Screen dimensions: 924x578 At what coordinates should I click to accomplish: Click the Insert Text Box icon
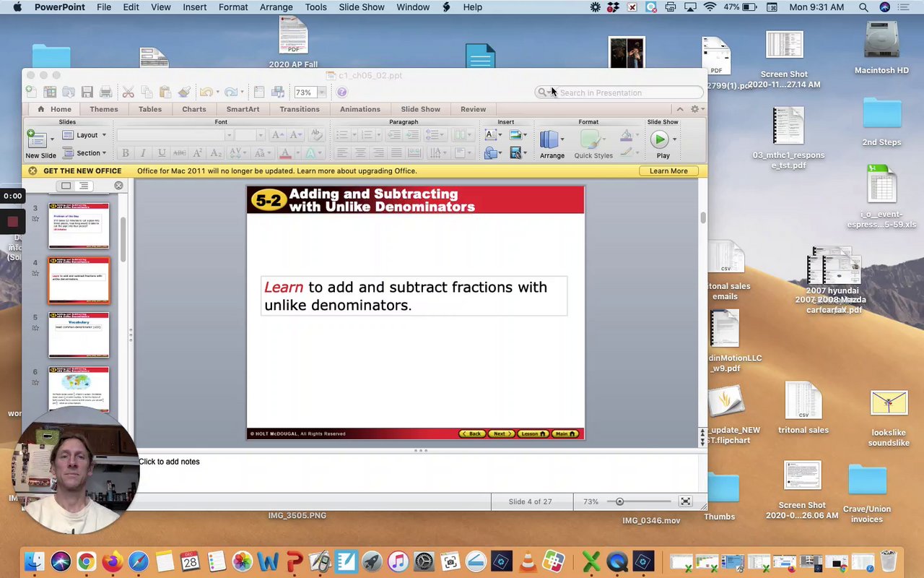(491, 135)
